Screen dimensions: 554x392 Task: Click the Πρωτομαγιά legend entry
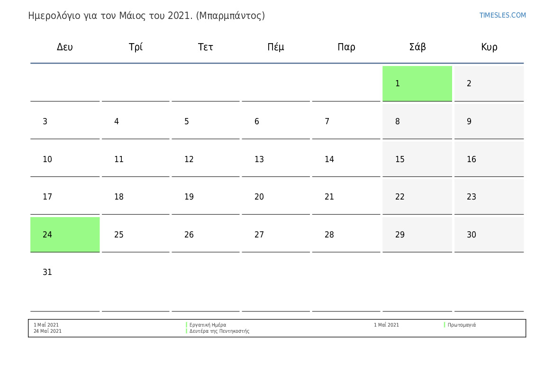[462, 325]
